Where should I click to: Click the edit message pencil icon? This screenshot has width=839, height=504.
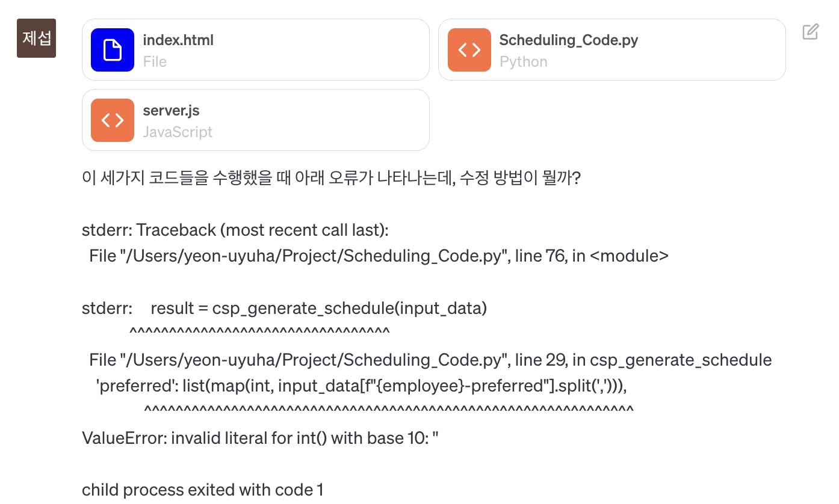(810, 32)
